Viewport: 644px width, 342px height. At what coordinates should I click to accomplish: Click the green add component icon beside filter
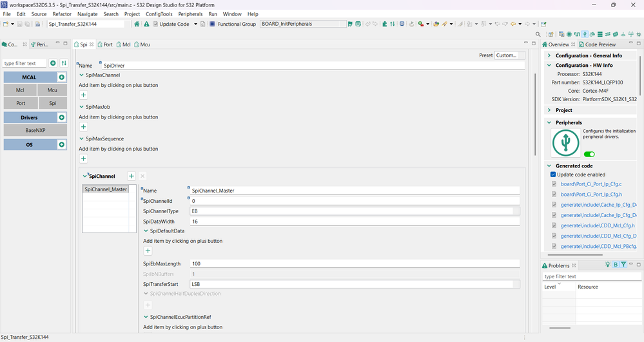pos(53,63)
